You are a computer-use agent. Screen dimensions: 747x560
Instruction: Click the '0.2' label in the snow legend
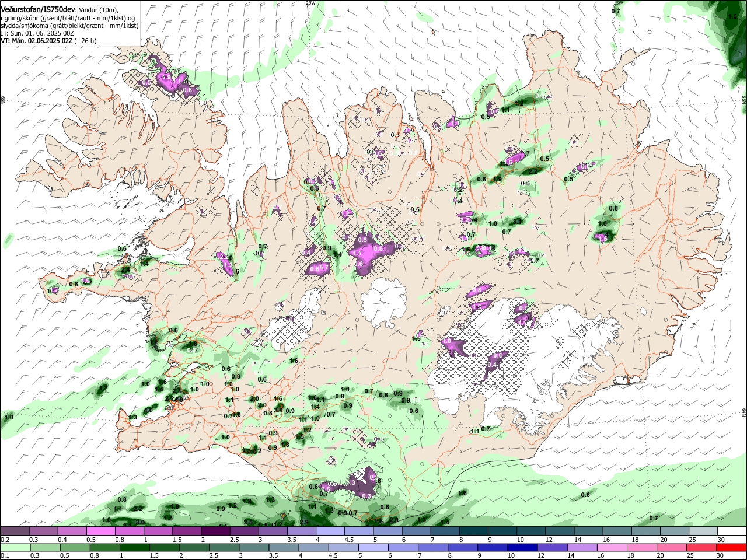pos(5,540)
